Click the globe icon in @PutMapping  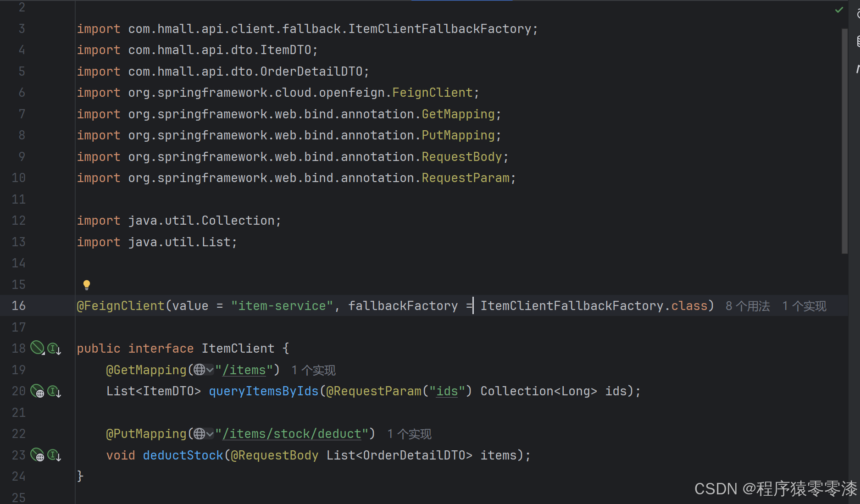click(x=199, y=433)
